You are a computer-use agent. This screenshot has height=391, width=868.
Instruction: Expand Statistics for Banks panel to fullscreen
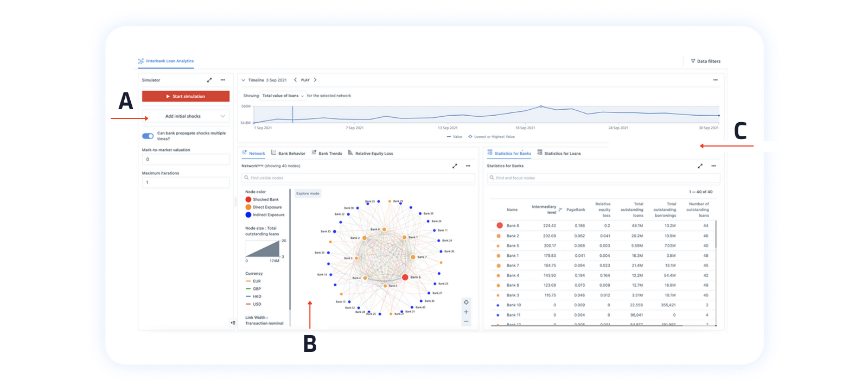click(x=700, y=166)
